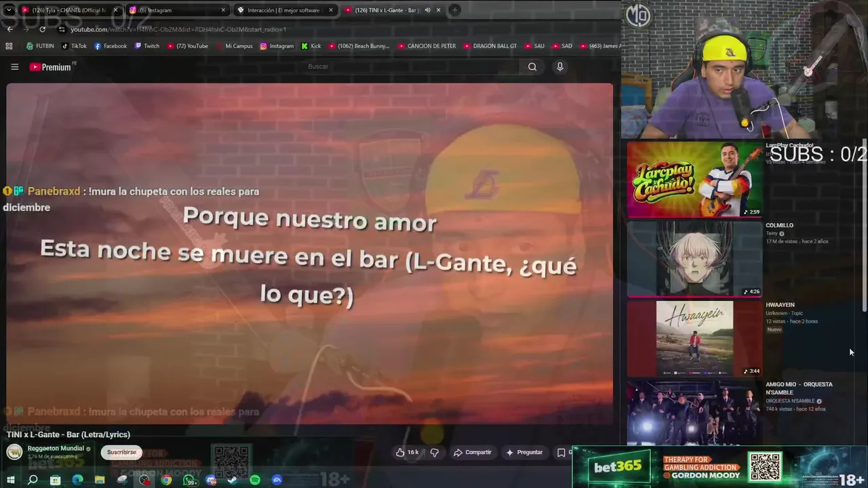Open the DRAGON BALL GT bookmark
This screenshot has height=488, width=868.
pos(490,46)
